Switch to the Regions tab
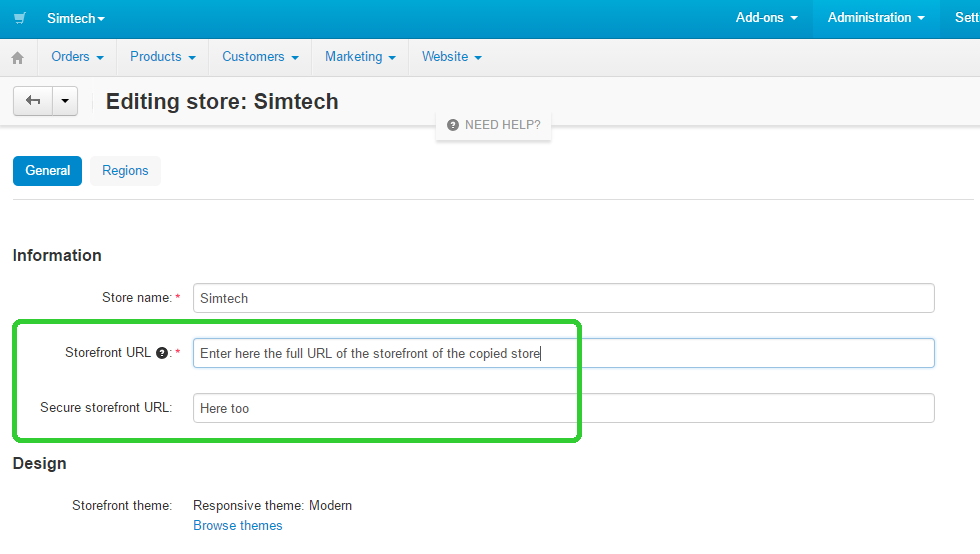 125,171
